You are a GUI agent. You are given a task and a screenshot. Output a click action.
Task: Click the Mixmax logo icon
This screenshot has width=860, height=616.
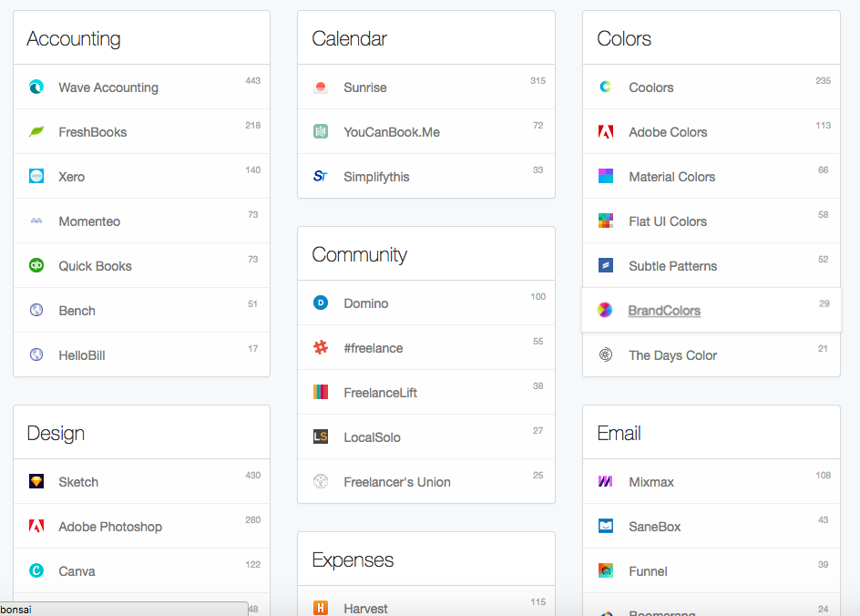(x=606, y=482)
